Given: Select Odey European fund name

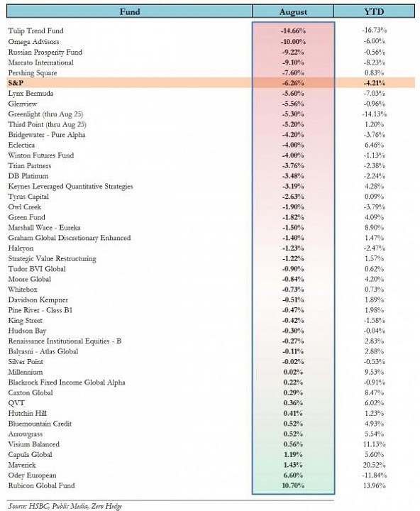Looking at the screenshot, I should point(32,475).
